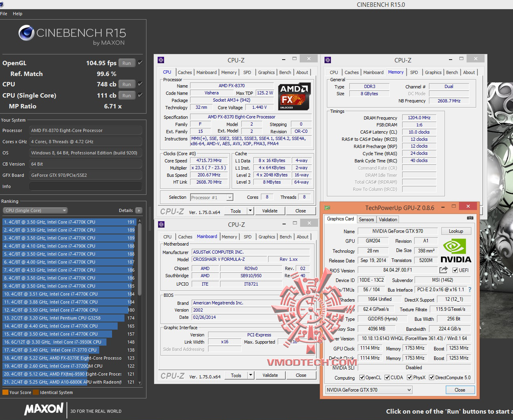Click the MAXON logo at the bottom
This screenshot has height=420, width=513.
coord(44,409)
